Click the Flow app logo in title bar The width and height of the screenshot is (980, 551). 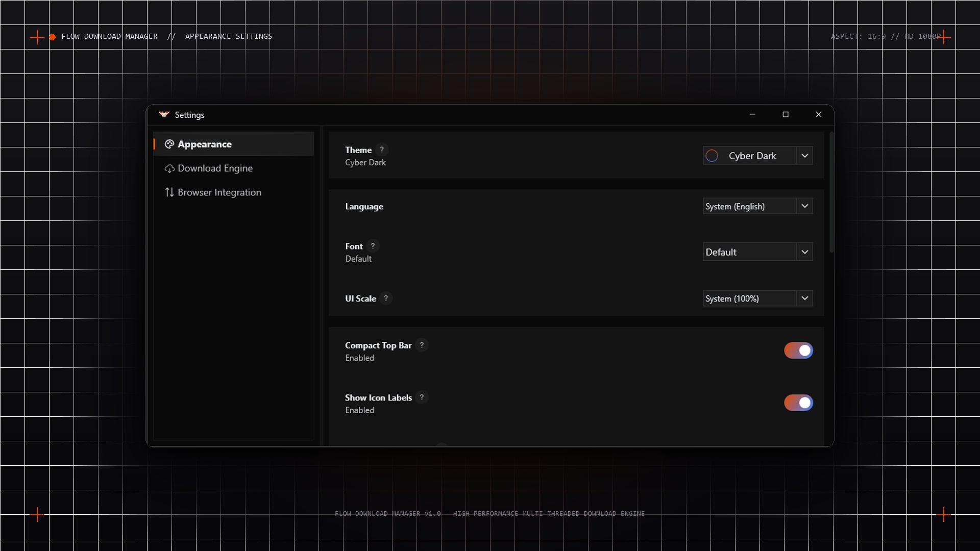pyautogui.click(x=164, y=115)
